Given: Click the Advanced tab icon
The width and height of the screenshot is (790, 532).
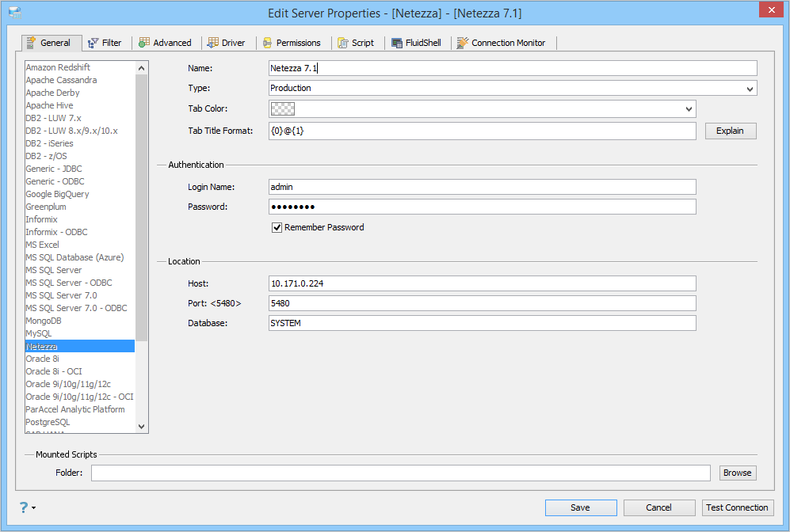Looking at the screenshot, I should pyautogui.click(x=144, y=43).
